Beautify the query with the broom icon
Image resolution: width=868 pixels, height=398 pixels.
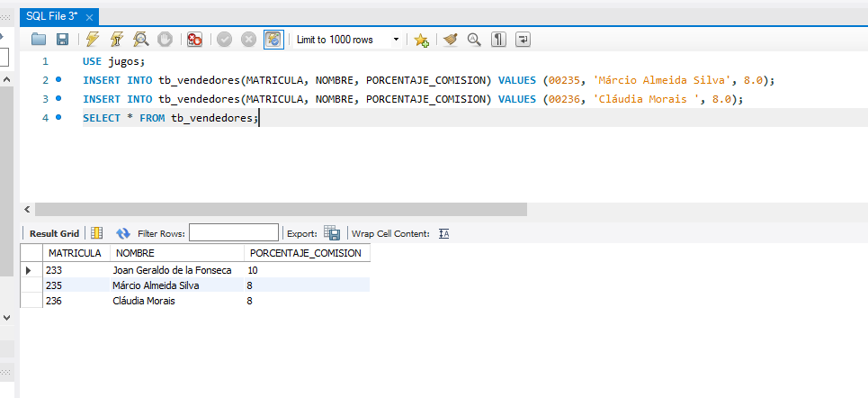click(x=450, y=40)
